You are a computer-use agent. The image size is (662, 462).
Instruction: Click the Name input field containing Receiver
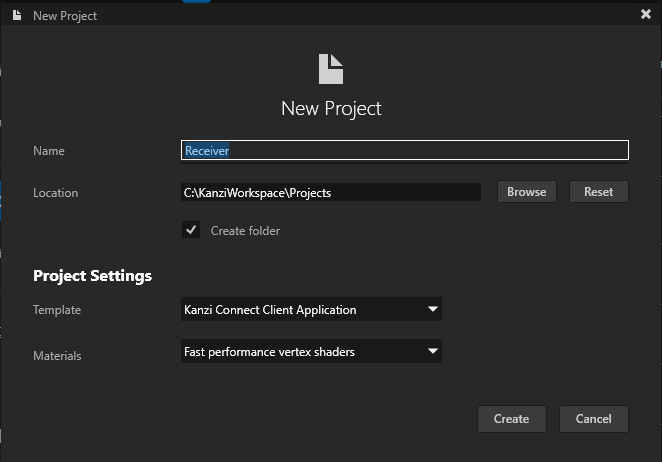click(404, 150)
